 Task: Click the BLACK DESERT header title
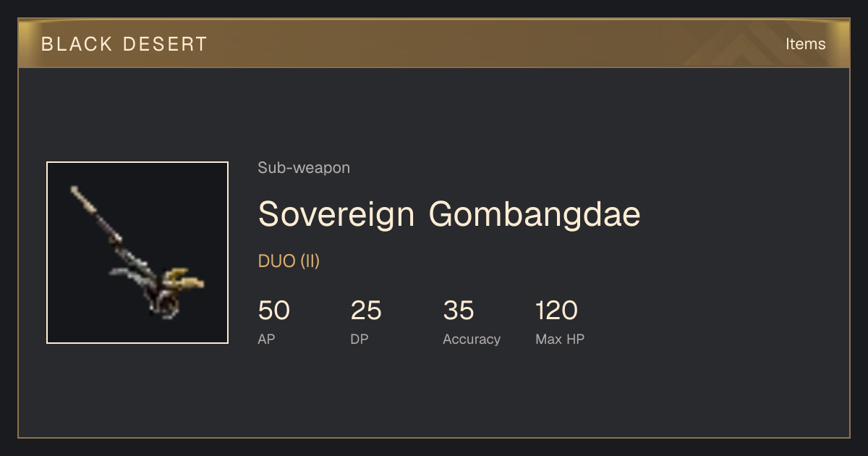coord(124,44)
